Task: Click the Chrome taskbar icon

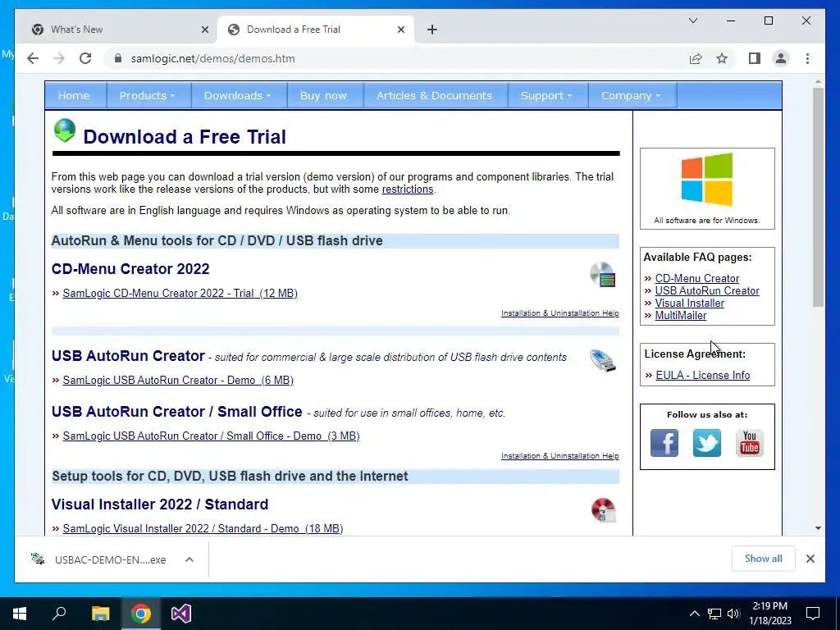Action: [x=141, y=614]
